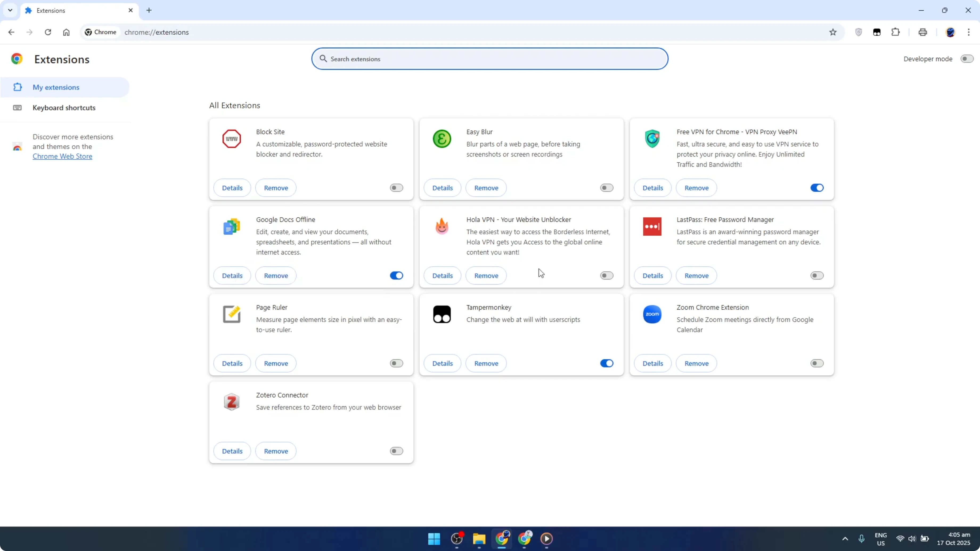Click the Search extensions field
980x551 pixels.
point(490,59)
